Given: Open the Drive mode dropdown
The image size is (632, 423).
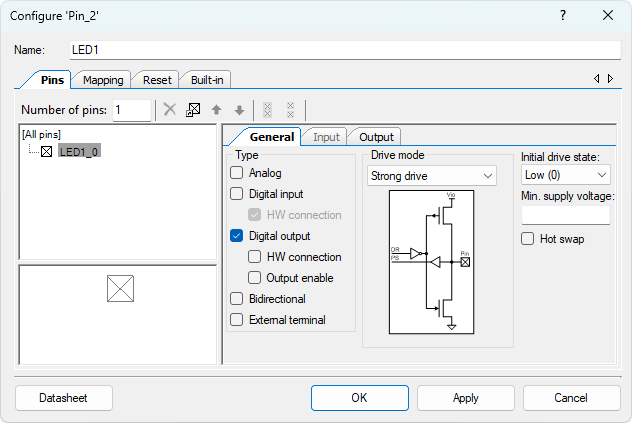Looking at the screenshot, I should coord(432,175).
